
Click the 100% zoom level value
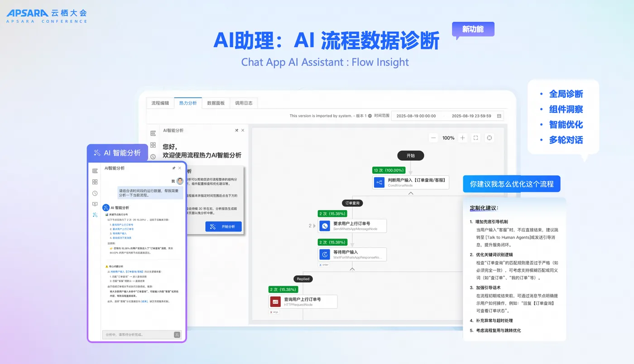click(x=448, y=138)
